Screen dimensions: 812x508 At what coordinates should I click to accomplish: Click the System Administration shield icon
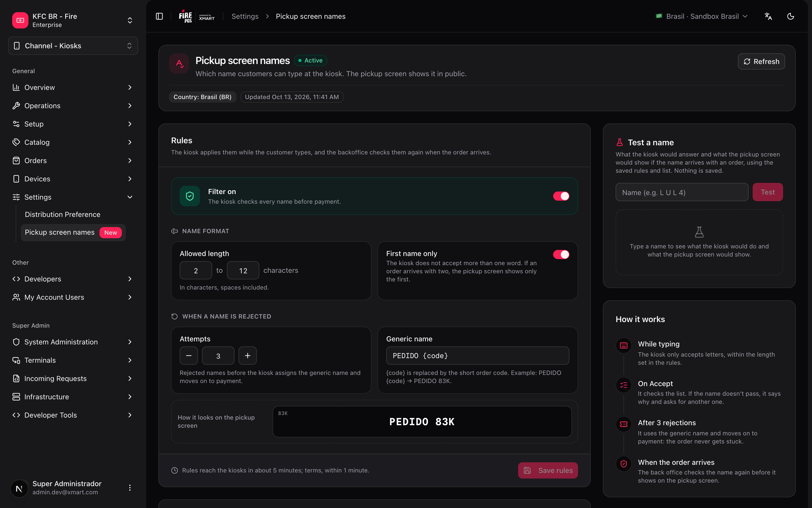point(16,342)
